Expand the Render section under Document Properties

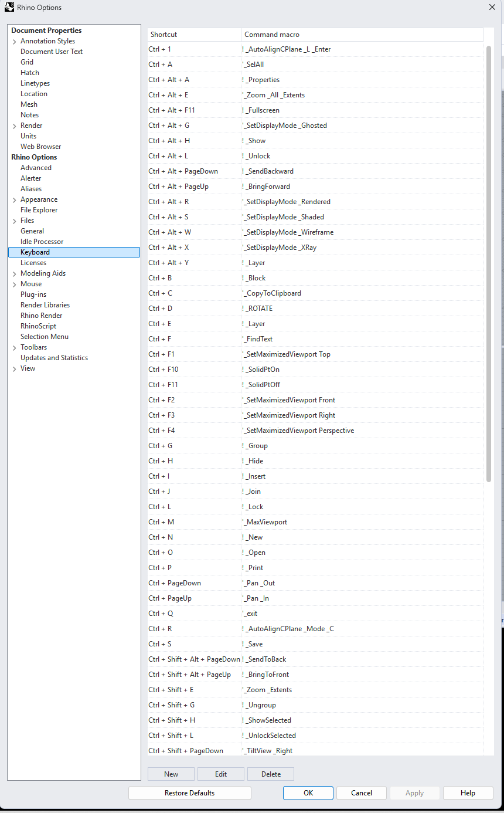coord(13,126)
